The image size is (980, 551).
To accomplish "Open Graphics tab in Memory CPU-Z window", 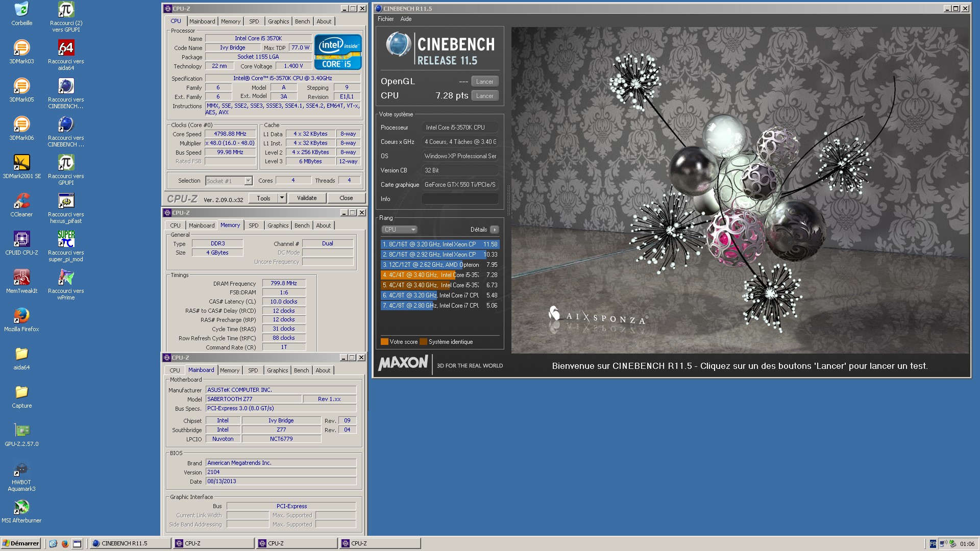I will click(278, 226).
